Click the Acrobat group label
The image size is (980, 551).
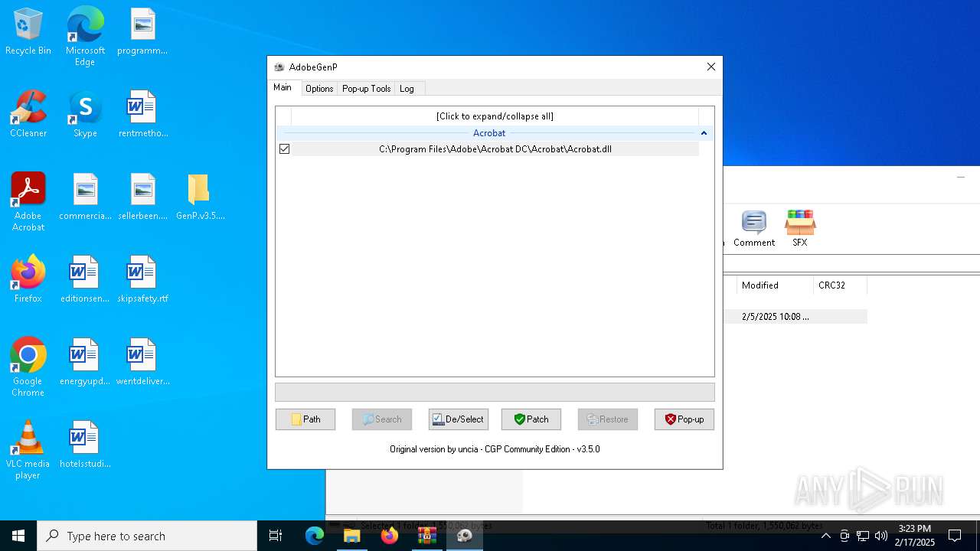pyautogui.click(x=489, y=133)
